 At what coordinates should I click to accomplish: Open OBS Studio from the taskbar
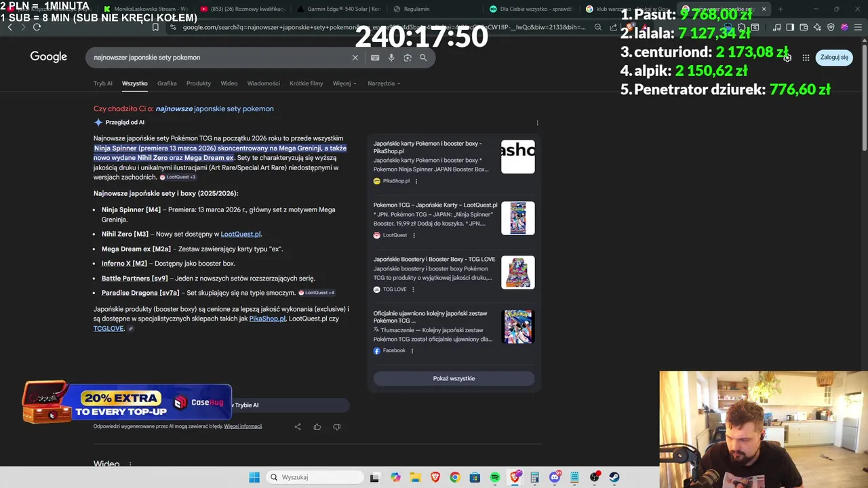(x=595, y=477)
